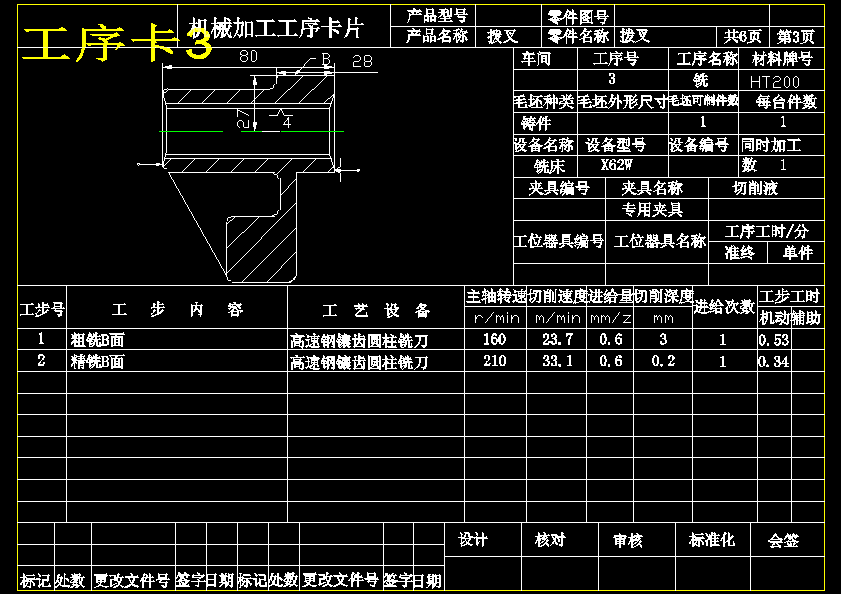Select the 核对 signature header
Screen dimensions: 841x594
tap(550, 540)
